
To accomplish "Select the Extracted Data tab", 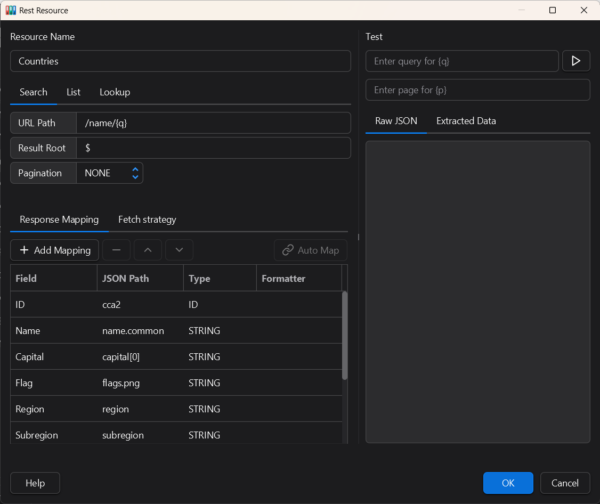I will tap(465, 121).
